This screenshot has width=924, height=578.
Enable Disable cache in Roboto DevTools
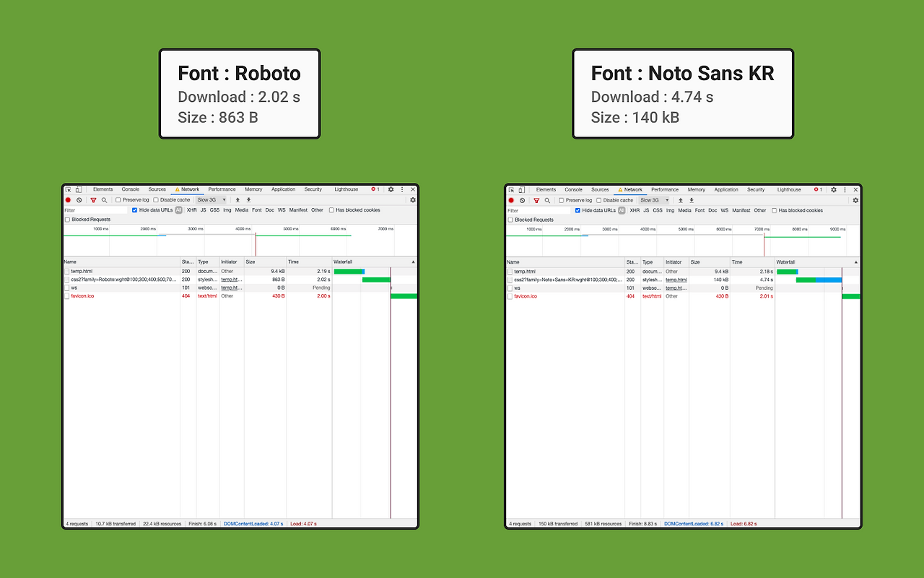tap(156, 200)
